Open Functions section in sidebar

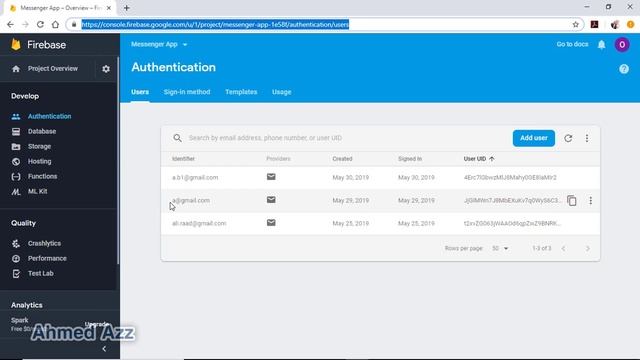[42, 176]
